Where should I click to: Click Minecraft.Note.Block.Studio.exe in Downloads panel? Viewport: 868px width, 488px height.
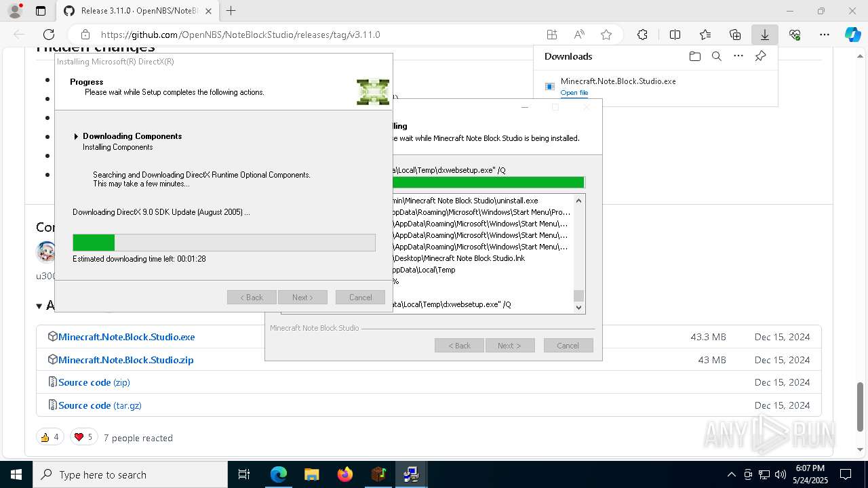[x=618, y=81]
